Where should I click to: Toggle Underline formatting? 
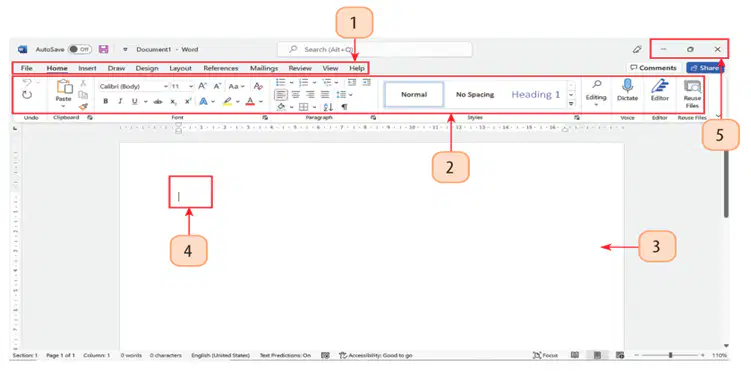point(135,101)
